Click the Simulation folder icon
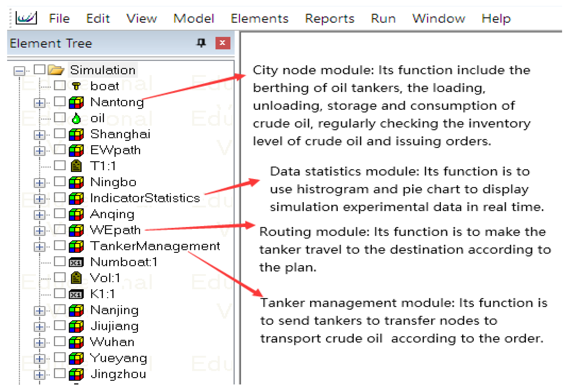The image size is (569, 392). [56, 70]
